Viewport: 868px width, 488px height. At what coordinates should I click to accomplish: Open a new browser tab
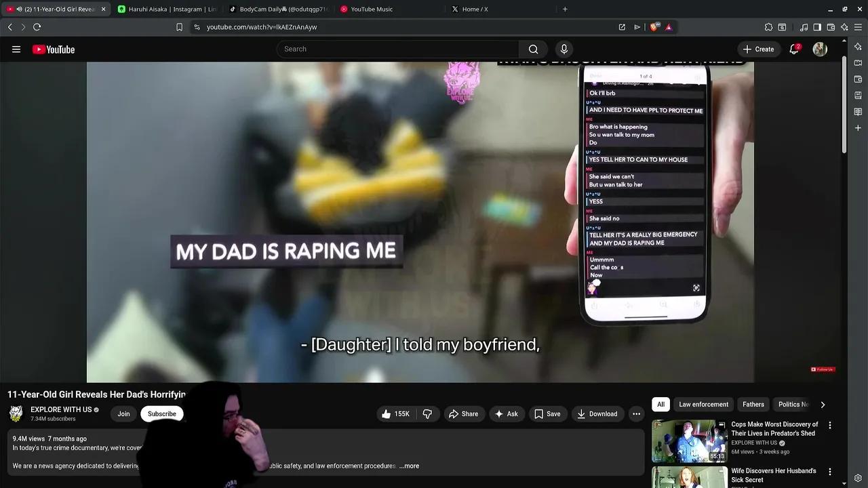pyautogui.click(x=565, y=9)
